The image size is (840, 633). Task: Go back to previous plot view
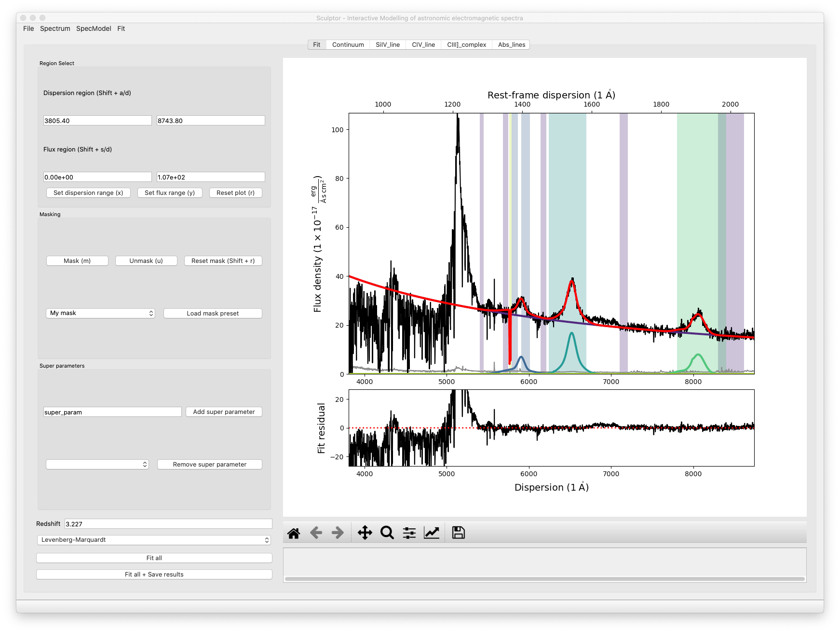tap(316, 533)
